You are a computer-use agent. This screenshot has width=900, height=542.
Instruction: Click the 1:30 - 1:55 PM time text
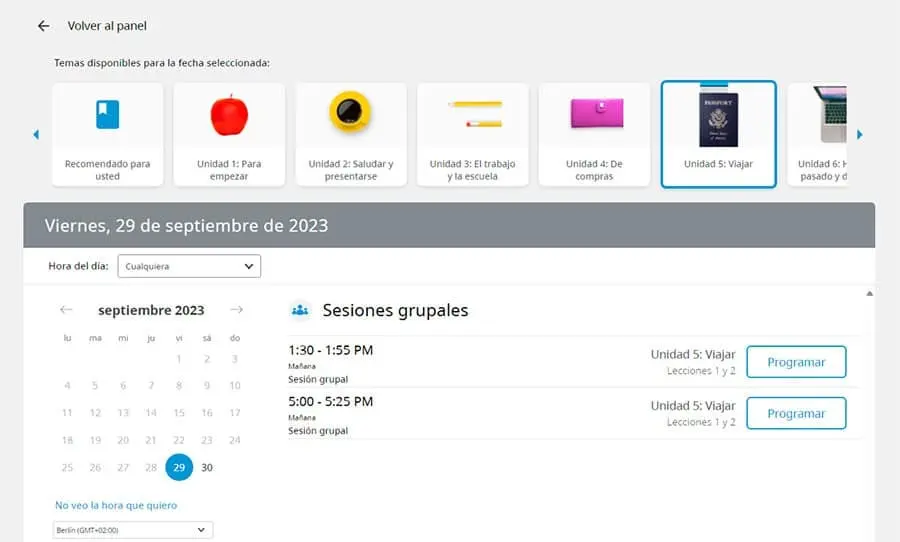331,350
